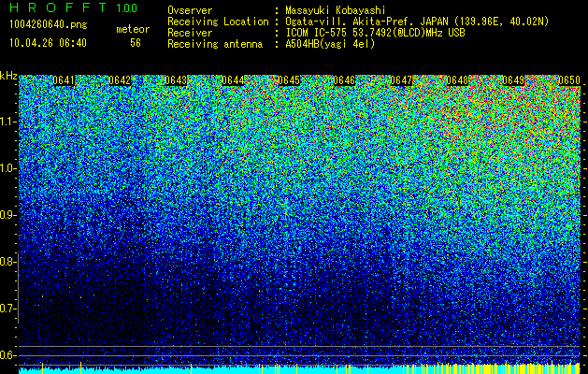Click the date-time 10.04.26 06:40
Image resolution: width=588 pixels, height=374 pixels.
pyautogui.click(x=48, y=43)
